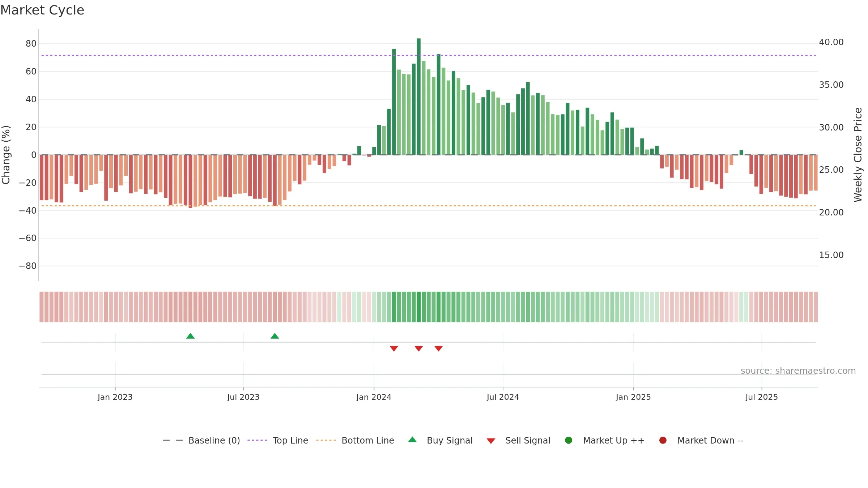Click the Weekly Close Price axis title
868x488 pixels.
(x=858, y=155)
